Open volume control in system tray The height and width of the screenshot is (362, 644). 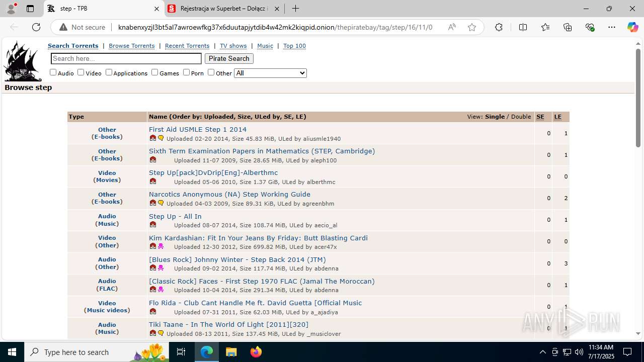tap(579, 352)
